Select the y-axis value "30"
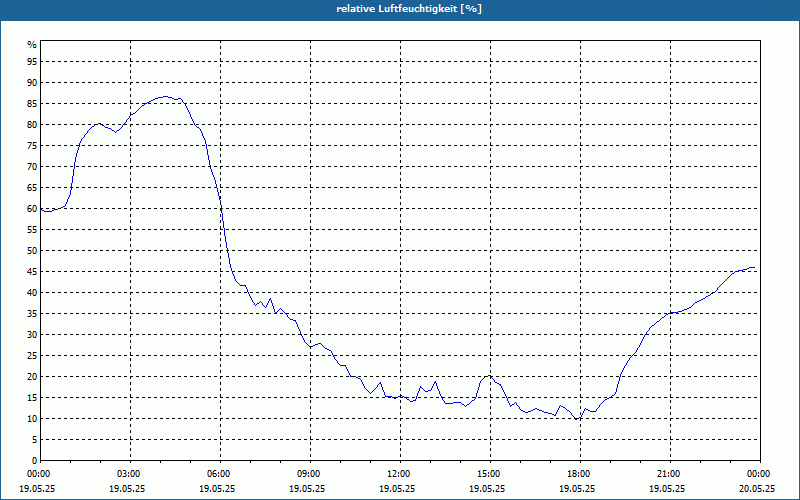The image size is (800, 500). [x=32, y=335]
